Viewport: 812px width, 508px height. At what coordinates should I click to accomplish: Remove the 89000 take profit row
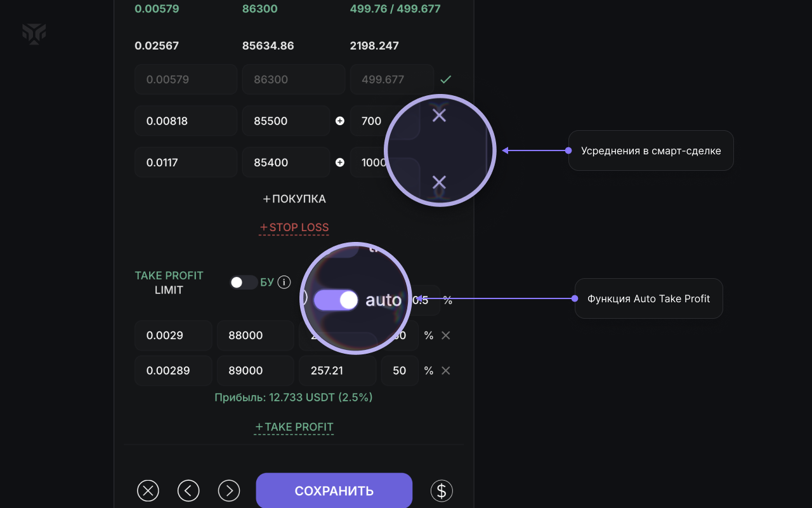(x=446, y=371)
